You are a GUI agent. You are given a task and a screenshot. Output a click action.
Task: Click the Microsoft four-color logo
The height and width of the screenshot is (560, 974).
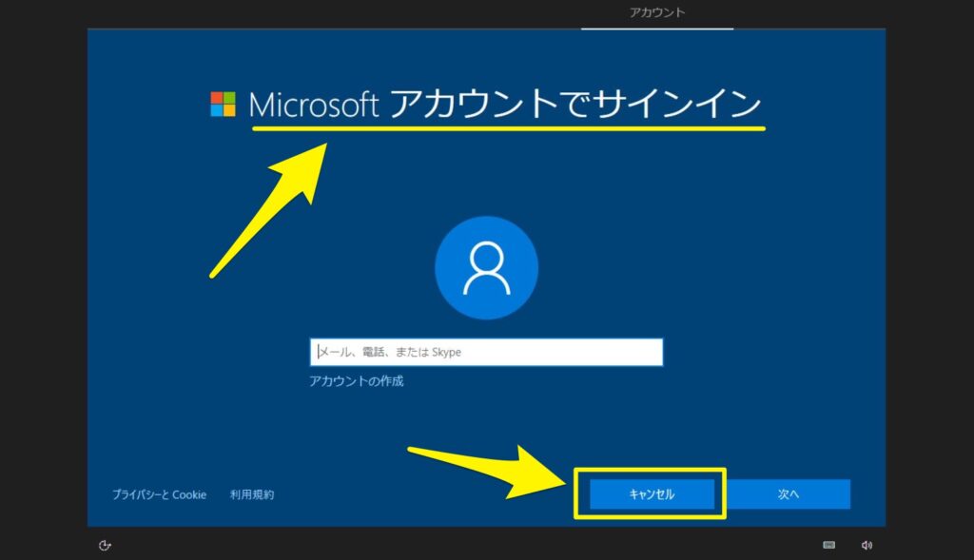click(x=223, y=105)
